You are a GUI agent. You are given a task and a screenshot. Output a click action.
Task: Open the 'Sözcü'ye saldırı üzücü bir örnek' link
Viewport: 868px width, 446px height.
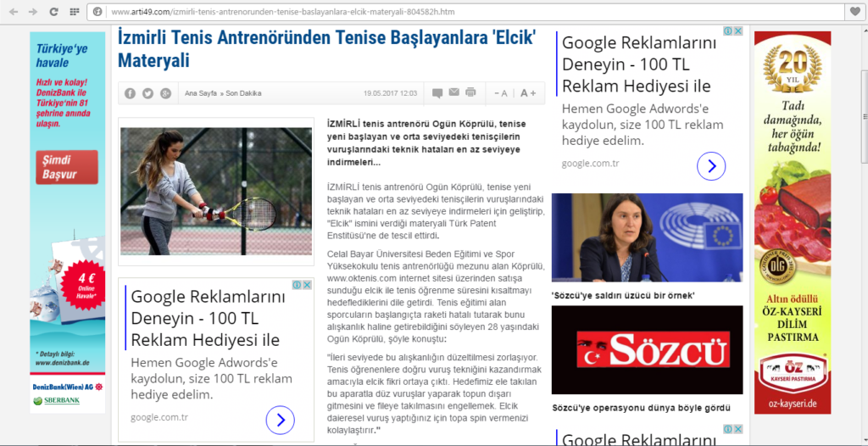point(623,295)
